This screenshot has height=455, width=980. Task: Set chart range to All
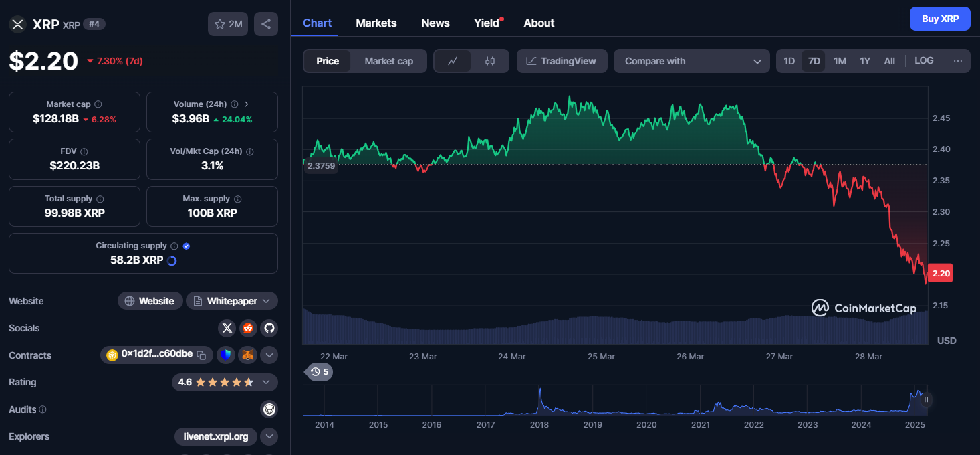[889, 61]
